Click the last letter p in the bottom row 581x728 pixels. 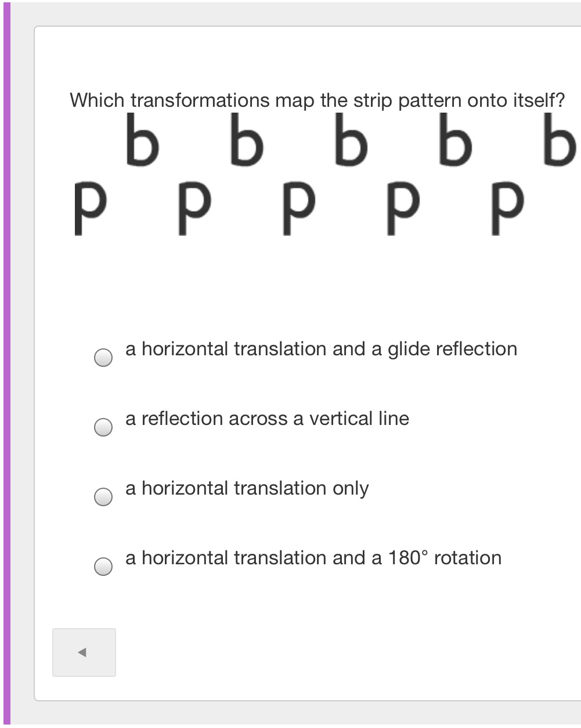(508, 208)
